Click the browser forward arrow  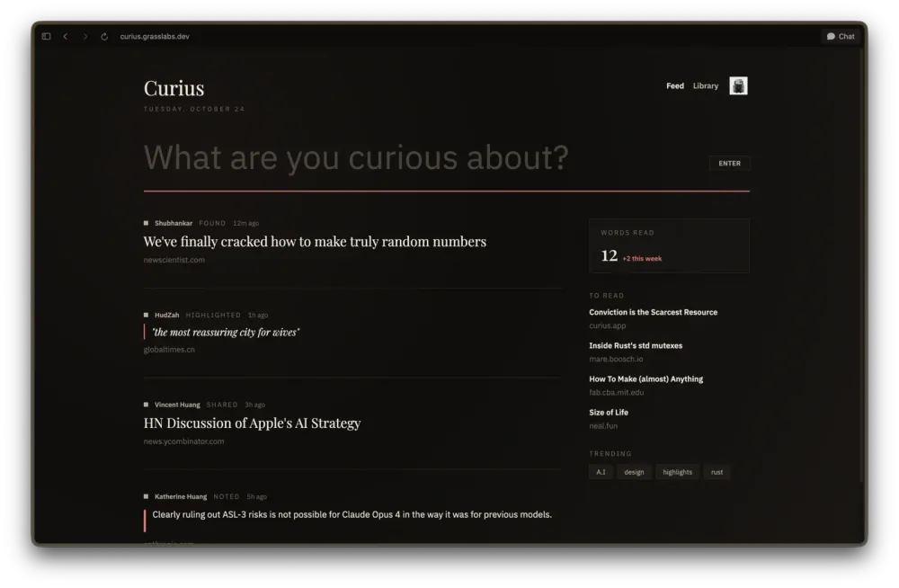pos(85,37)
